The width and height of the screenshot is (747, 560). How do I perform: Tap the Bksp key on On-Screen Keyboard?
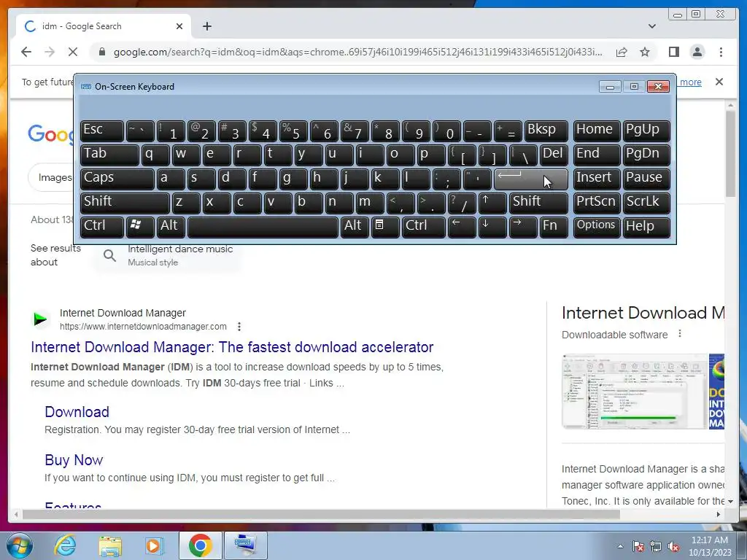tap(546, 131)
